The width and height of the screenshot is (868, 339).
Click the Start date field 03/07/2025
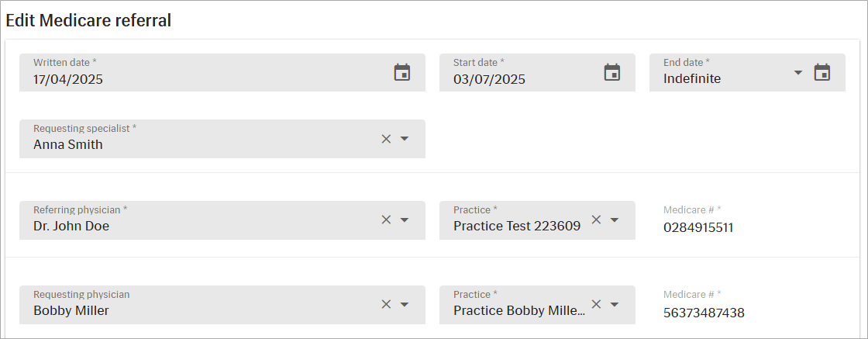pyautogui.click(x=537, y=73)
